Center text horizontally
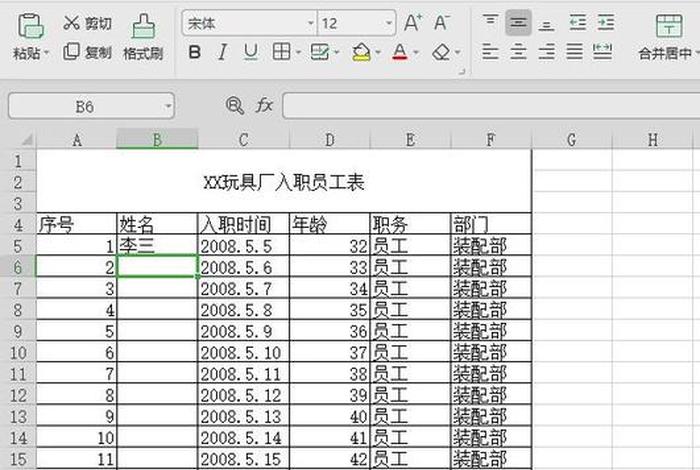The image size is (700, 470). pyautogui.click(x=518, y=52)
